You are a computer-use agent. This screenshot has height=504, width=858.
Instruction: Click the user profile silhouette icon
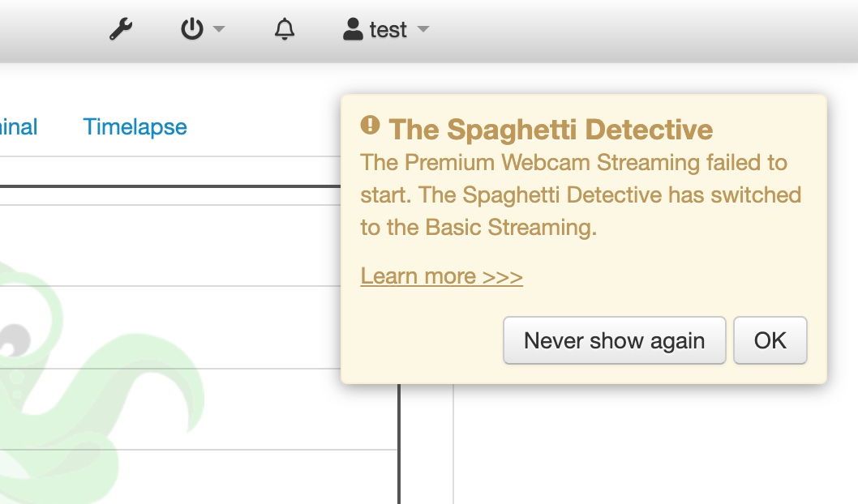tap(353, 30)
